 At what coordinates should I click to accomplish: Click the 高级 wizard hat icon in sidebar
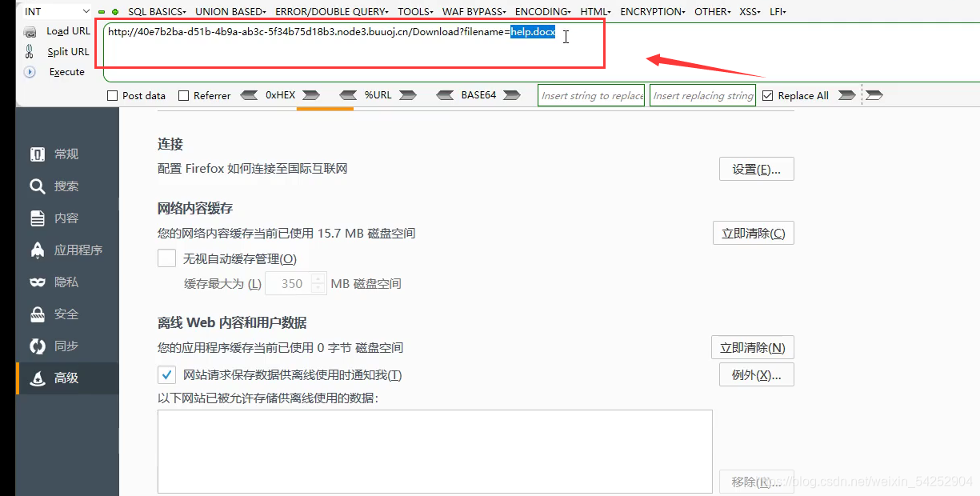[x=38, y=378]
